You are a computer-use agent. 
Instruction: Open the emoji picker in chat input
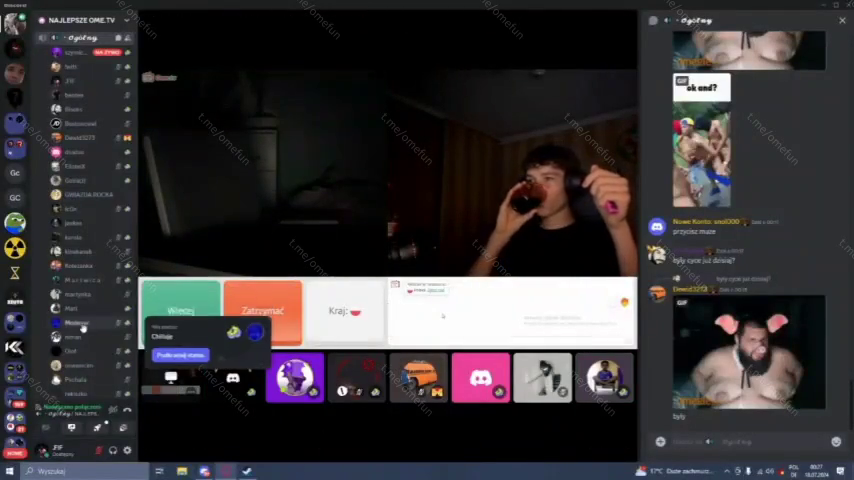(x=836, y=442)
